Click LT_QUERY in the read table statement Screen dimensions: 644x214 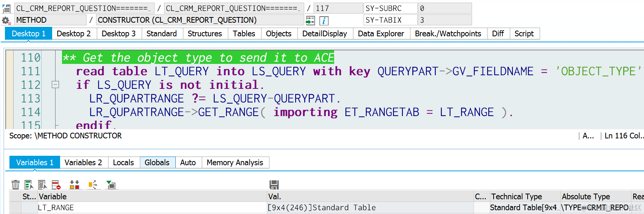(x=181, y=71)
